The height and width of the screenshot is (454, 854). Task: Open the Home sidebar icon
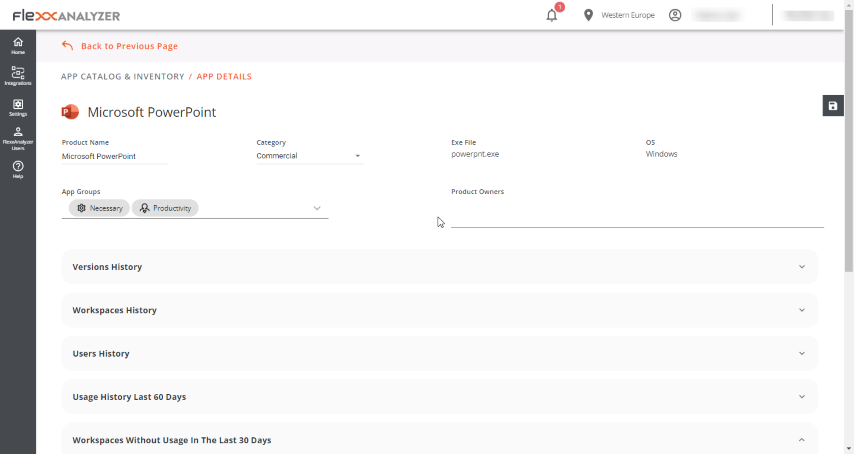tap(18, 46)
